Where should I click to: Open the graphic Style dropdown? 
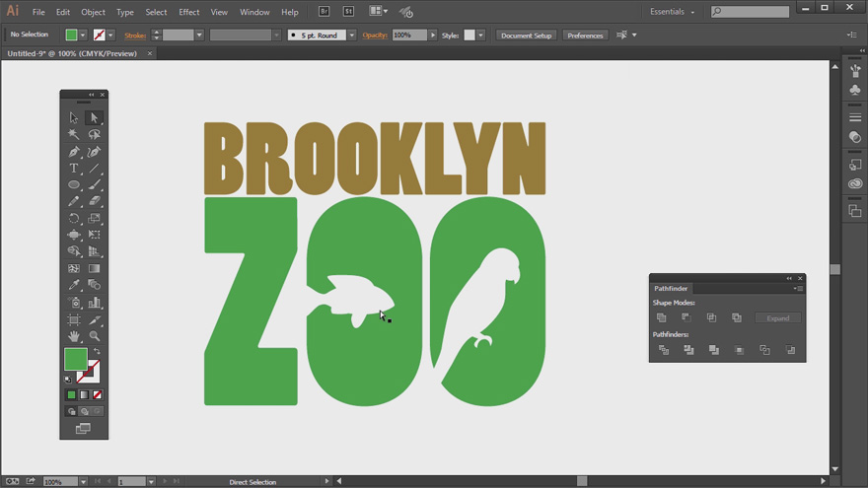pyautogui.click(x=481, y=35)
